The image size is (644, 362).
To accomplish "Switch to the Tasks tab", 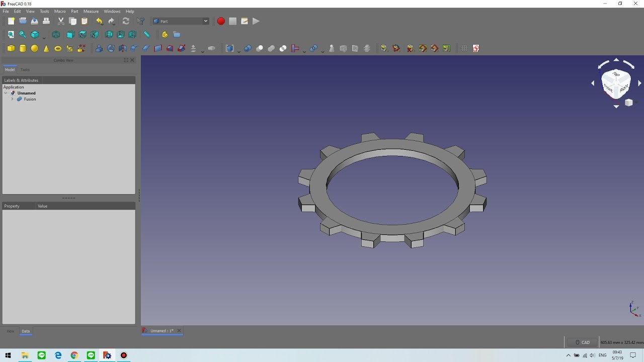I will click(x=25, y=70).
